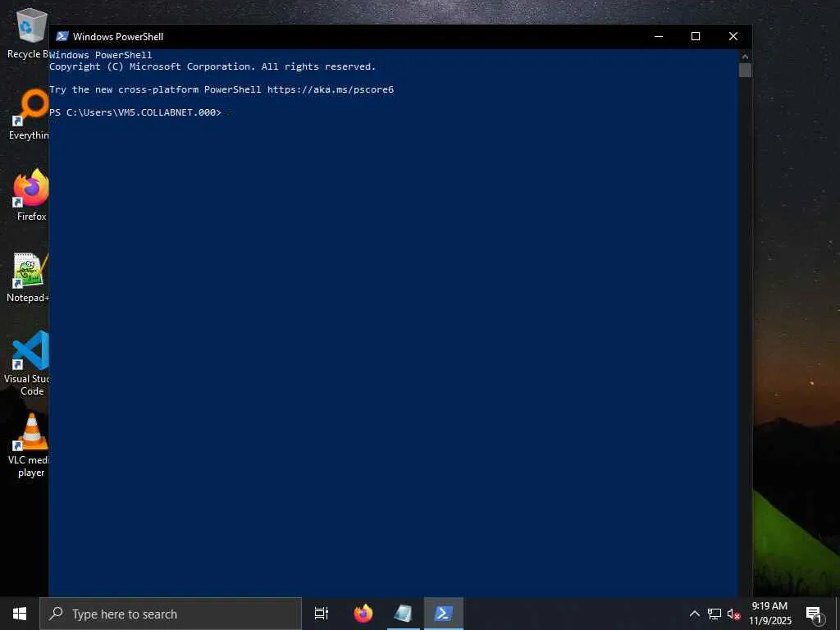Open the PowerShell window title bar icon
Viewport: 840px width, 630px height.
(x=62, y=36)
